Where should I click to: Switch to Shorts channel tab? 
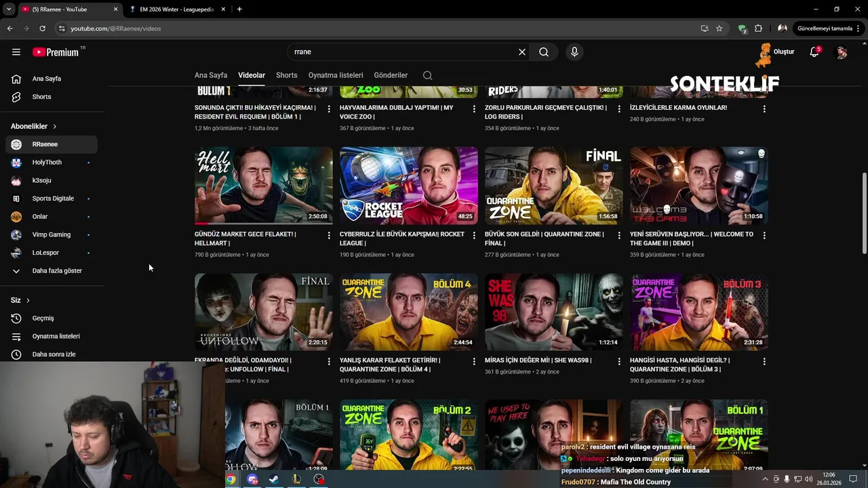point(287,75)
